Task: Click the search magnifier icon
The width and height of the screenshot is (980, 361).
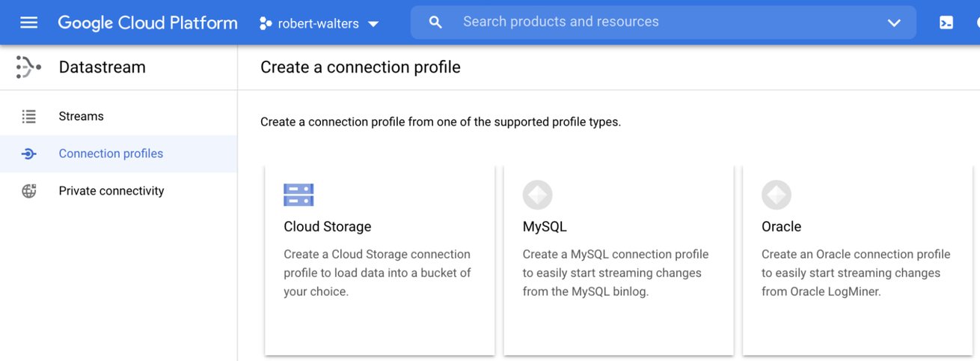Action: coord(435,22)
